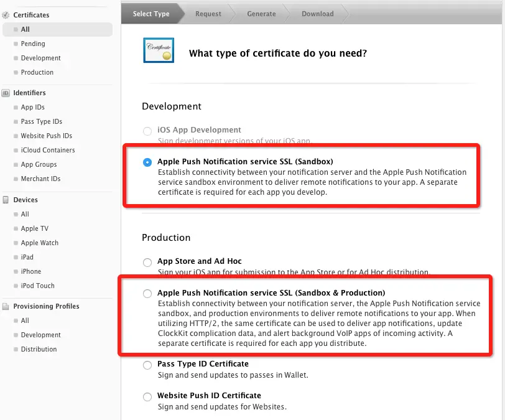Image resolution: width=505 pixels, height=420 pixels.
Task: Select APNs SSL (Sandbox & Production) radio
Action: [x=147, y=293]
